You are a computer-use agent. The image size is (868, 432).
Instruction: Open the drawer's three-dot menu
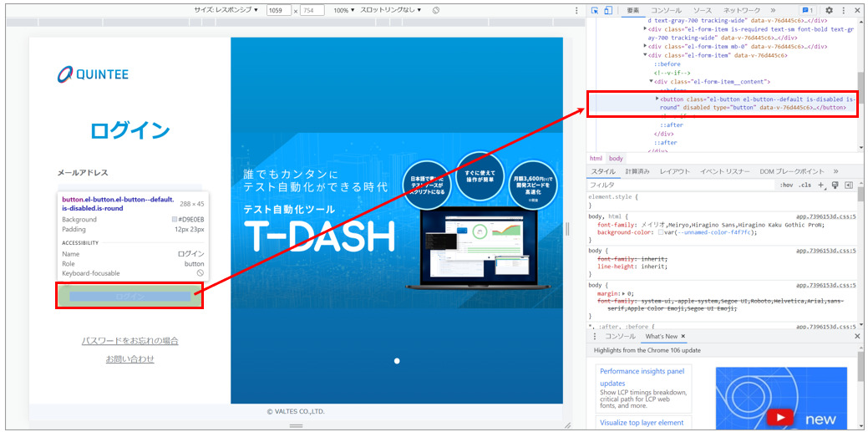coord(595,336)
